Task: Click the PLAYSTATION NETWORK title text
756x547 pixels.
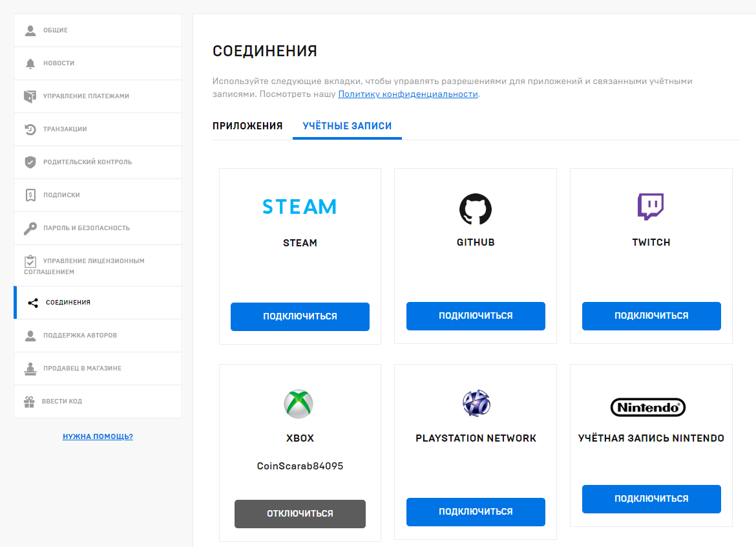Action: pyautogui.click(x=476, y=438)
